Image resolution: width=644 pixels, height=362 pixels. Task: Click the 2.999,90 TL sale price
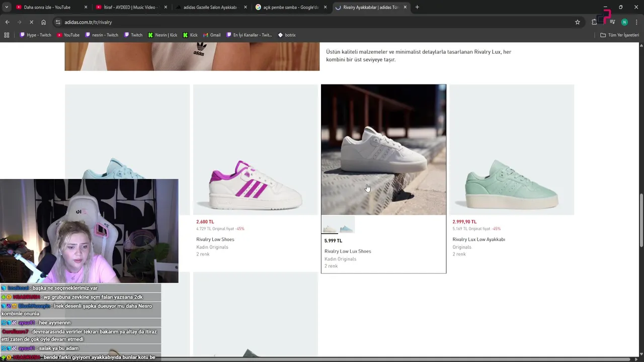click(464, 222)
